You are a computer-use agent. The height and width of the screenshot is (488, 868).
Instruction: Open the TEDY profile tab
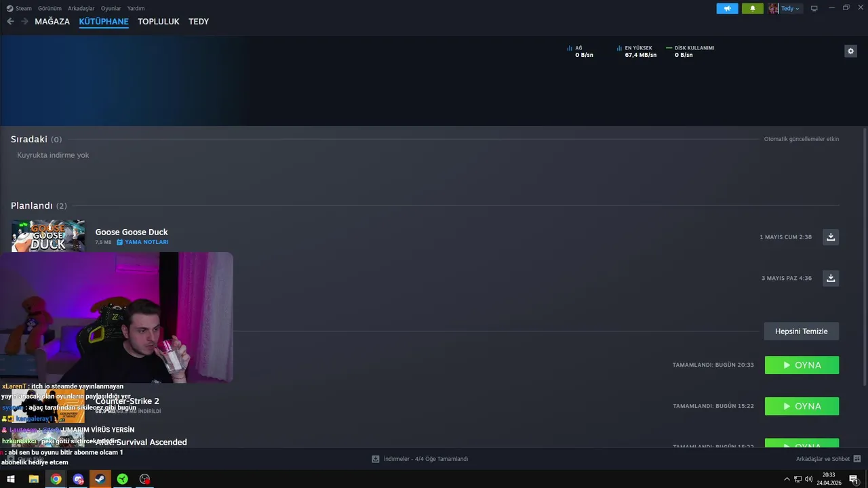click(x=199, y=22)
